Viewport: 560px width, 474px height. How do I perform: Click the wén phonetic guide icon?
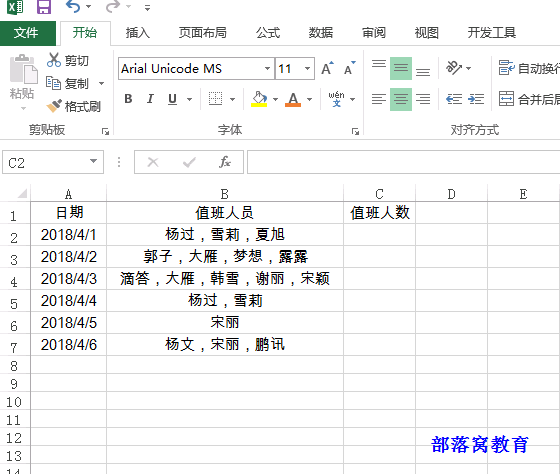pos(336,99)
